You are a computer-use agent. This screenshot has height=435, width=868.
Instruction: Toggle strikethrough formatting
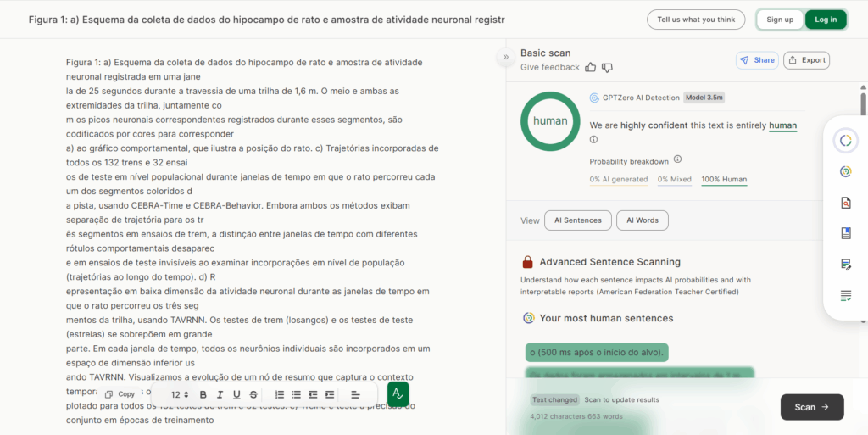tap(253, 394)
